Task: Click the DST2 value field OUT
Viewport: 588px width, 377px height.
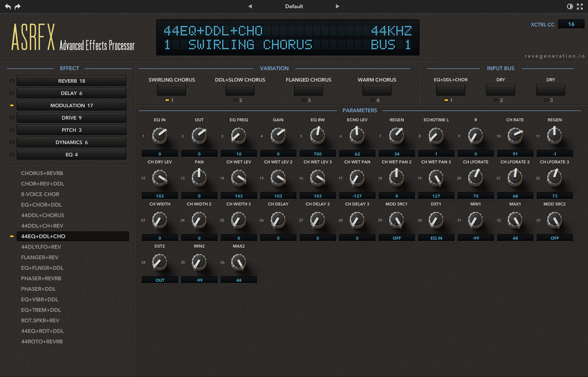Action: point(159,281)
